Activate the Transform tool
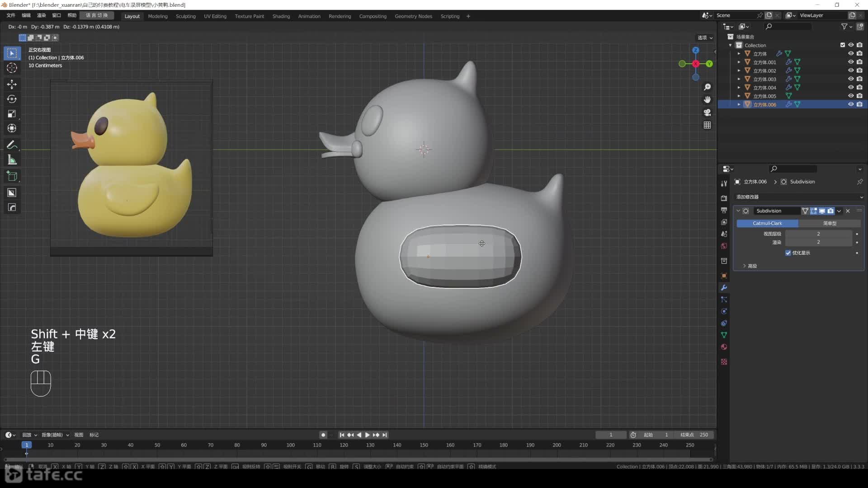This screenshot has width=868, height=488. pos(12,128)
